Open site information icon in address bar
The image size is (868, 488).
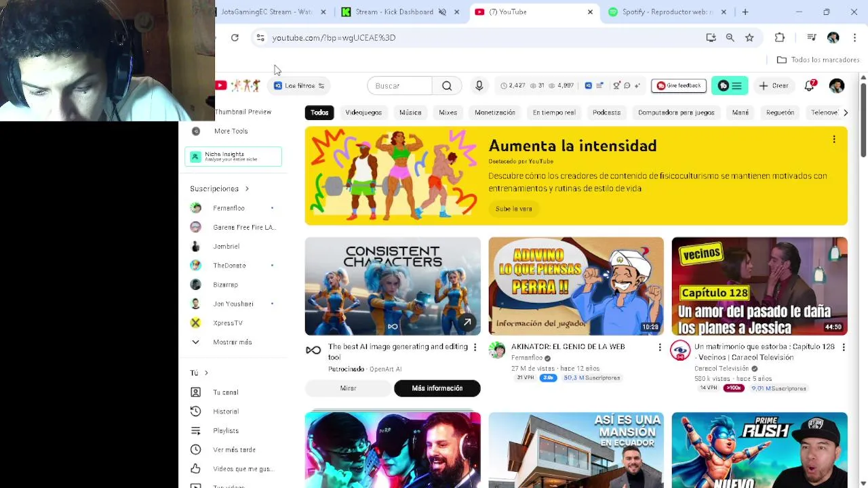[260, 38]
